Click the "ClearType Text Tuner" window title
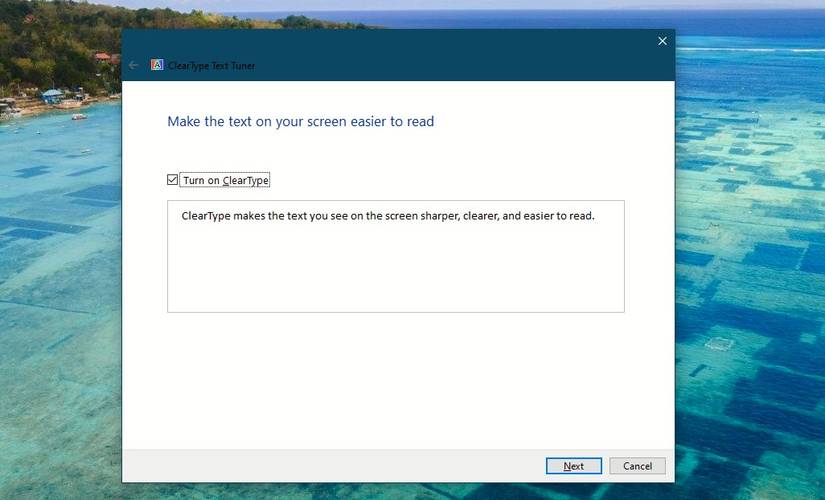 pyautogui.click(x=212, y=65)
